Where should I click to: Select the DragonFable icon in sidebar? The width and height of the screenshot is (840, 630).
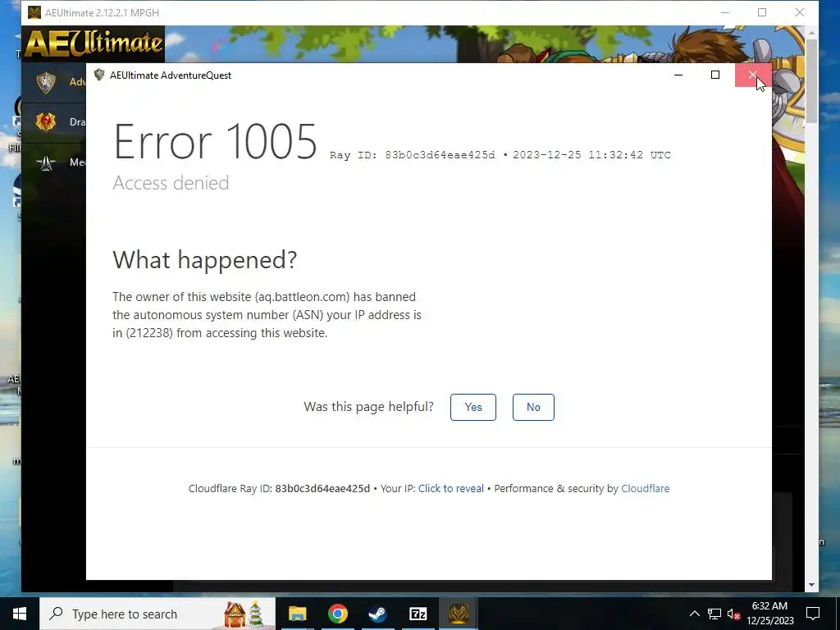(x=46, y=121)
